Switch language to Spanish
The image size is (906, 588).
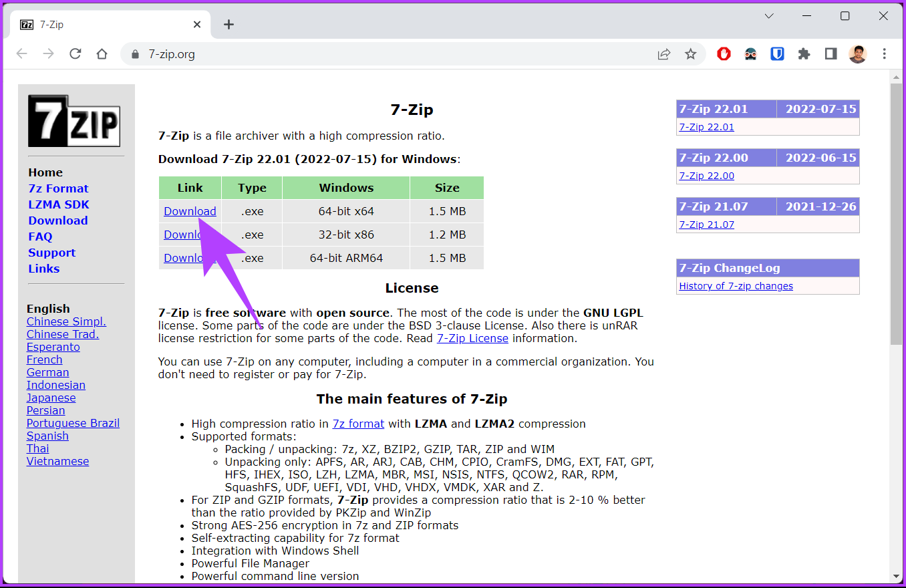47,436
